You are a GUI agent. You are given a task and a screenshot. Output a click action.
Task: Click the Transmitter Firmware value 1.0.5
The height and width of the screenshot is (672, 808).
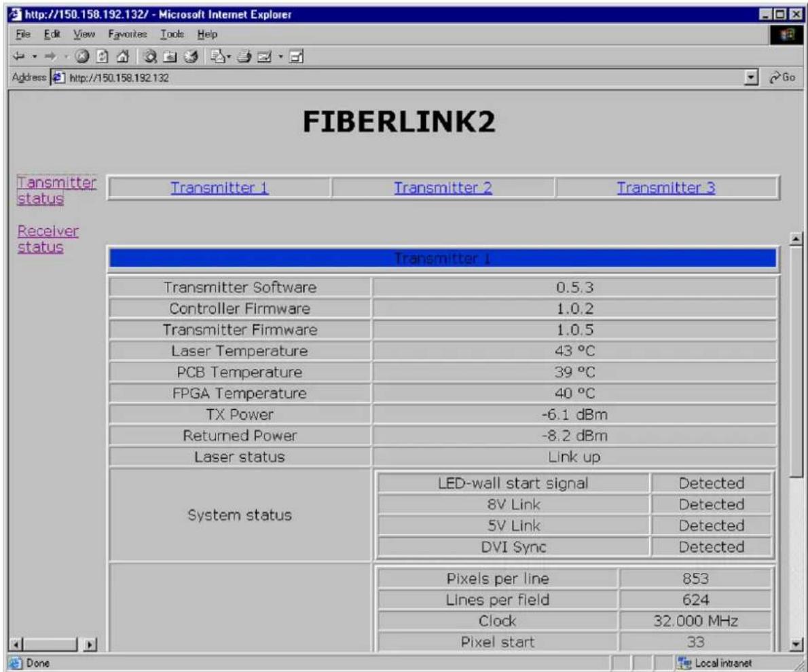(x=574, y=330)
